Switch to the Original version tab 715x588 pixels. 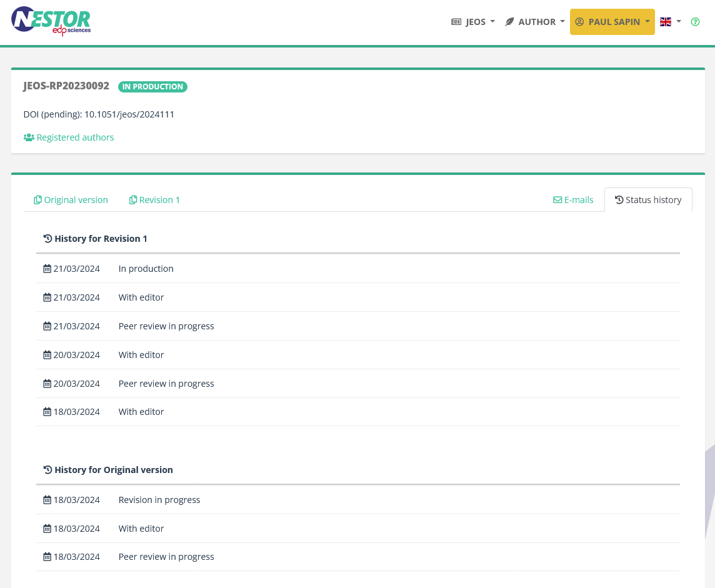point(71,200)
